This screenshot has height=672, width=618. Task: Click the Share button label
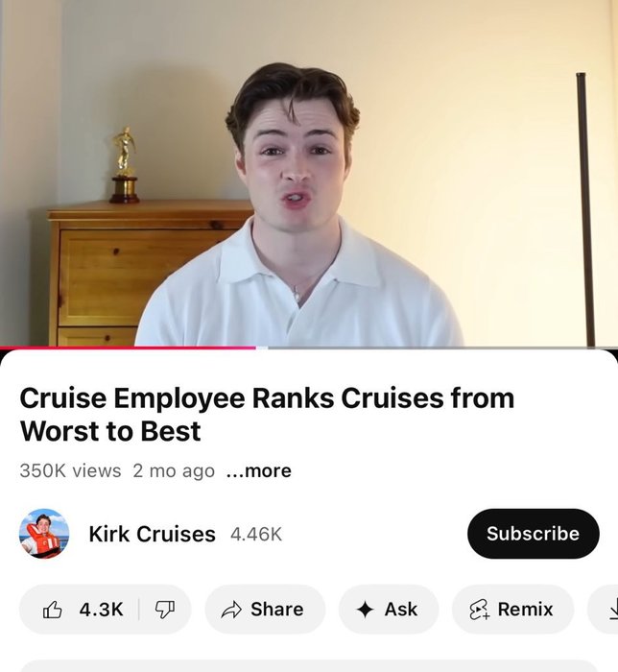point(277,610)
